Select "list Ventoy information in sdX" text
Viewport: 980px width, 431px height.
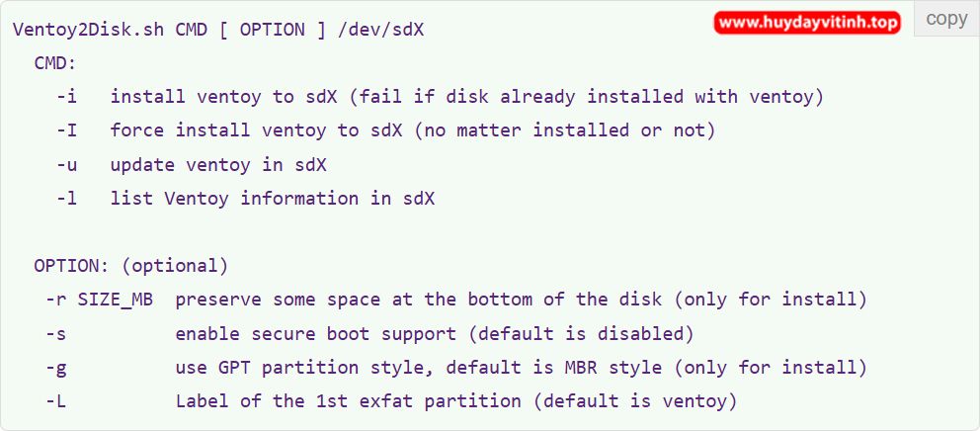pyautogui.click(x=273, y=198)
